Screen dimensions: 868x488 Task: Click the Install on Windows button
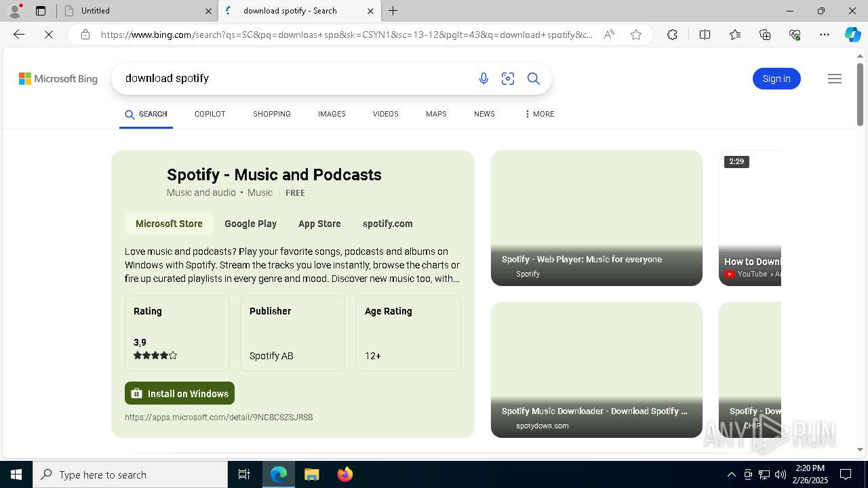[180, 393]
